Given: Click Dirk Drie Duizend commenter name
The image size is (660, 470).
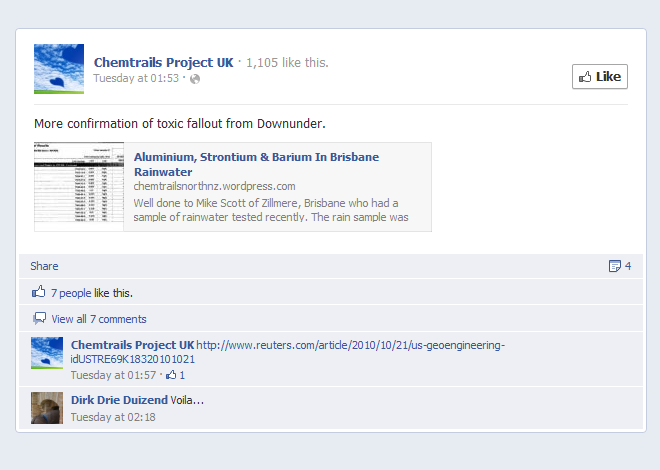Looking at the screenshot, I should coord(119,400).
